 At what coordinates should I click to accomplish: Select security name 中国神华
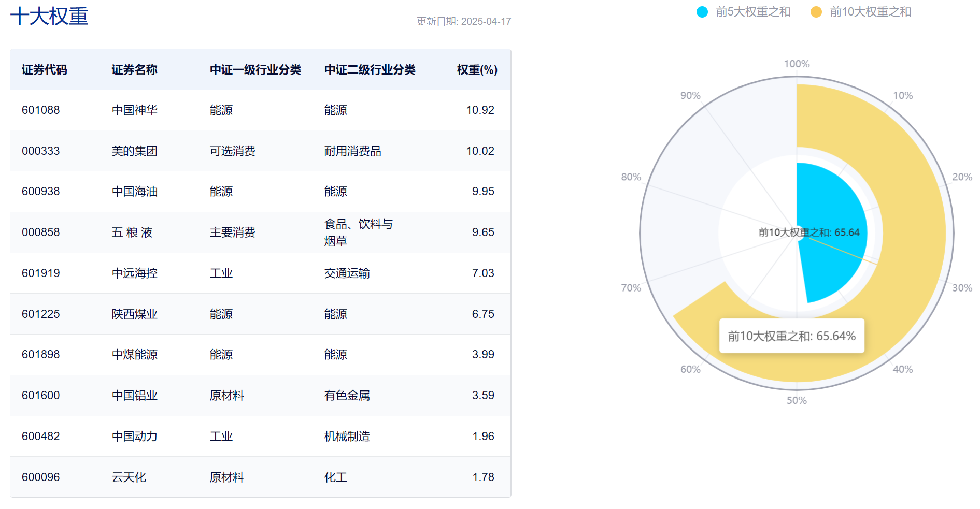tap(135, 110)
